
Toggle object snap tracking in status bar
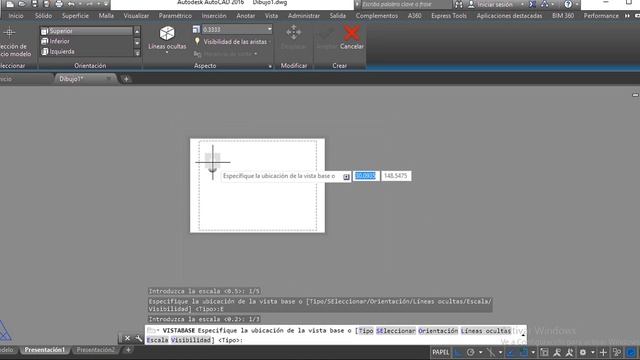510,352
